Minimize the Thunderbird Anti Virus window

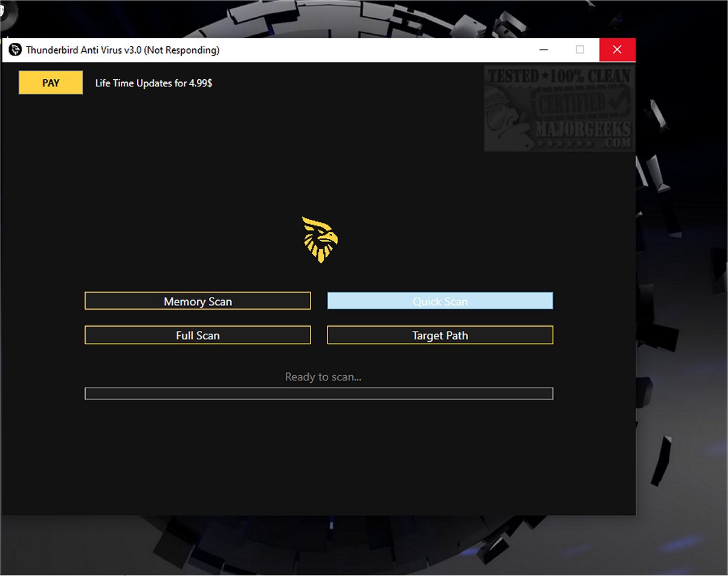(544, 50)
